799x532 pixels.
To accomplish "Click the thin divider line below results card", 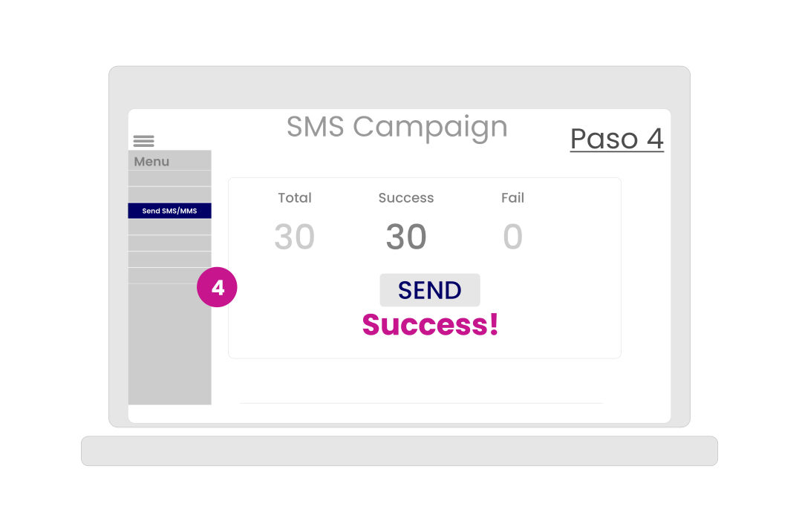I will 421,403.
